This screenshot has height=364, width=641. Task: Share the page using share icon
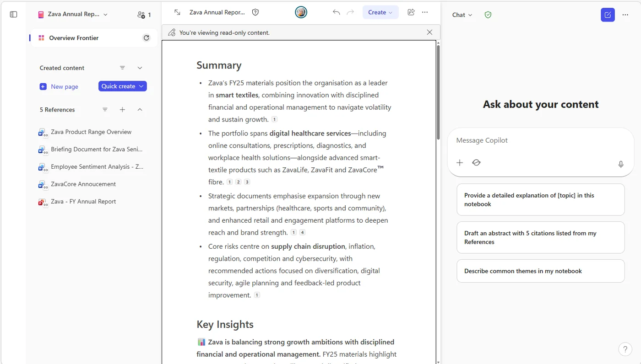click(x=411, y=12)
